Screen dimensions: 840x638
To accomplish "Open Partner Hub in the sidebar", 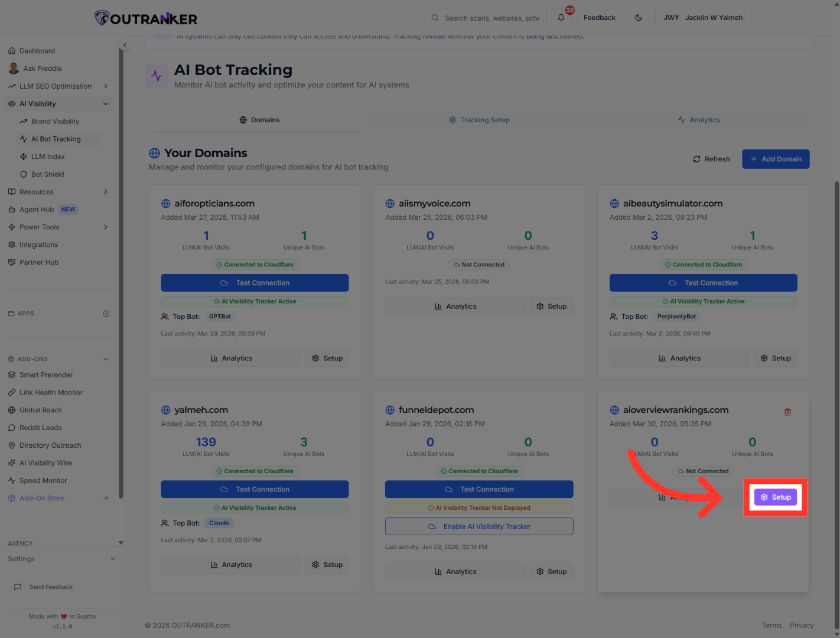I will [x=39, y=262].
